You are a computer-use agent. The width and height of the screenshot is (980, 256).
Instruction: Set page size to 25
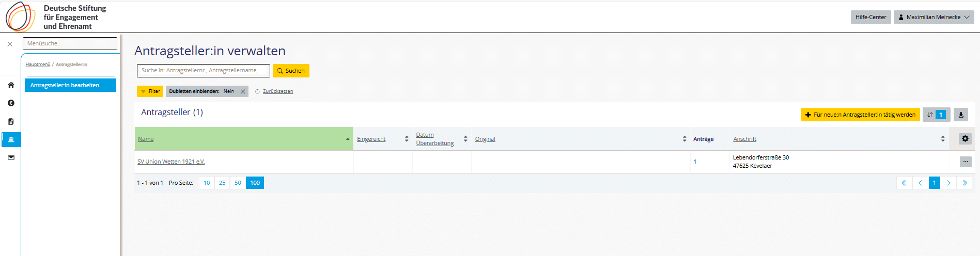(x=222, y=183)
